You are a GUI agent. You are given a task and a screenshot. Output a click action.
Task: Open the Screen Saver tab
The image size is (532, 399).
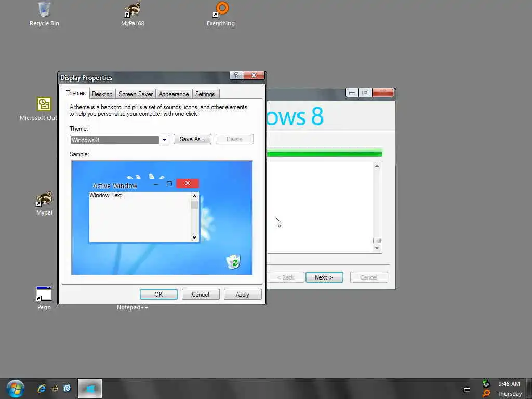(x=136, y=94)
